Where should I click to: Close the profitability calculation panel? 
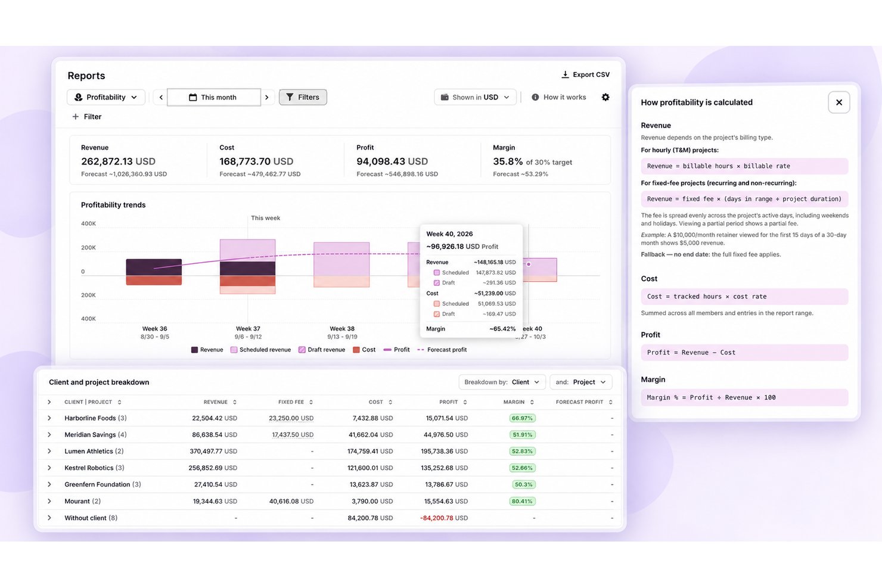(838, 102)
